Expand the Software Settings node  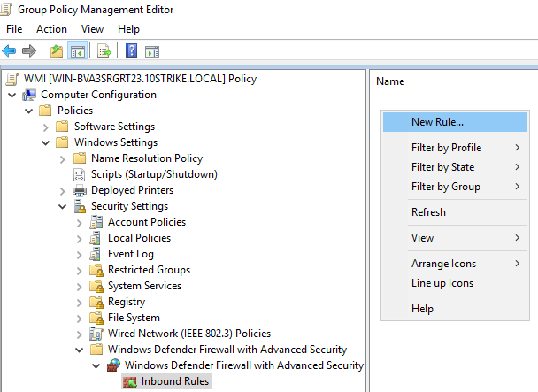coord(46,127)
